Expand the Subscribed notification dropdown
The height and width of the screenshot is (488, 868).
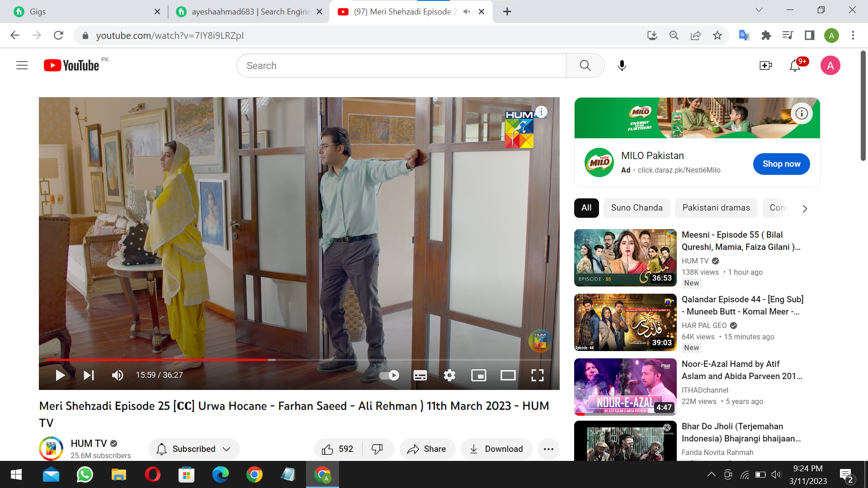tap(194, 449)
